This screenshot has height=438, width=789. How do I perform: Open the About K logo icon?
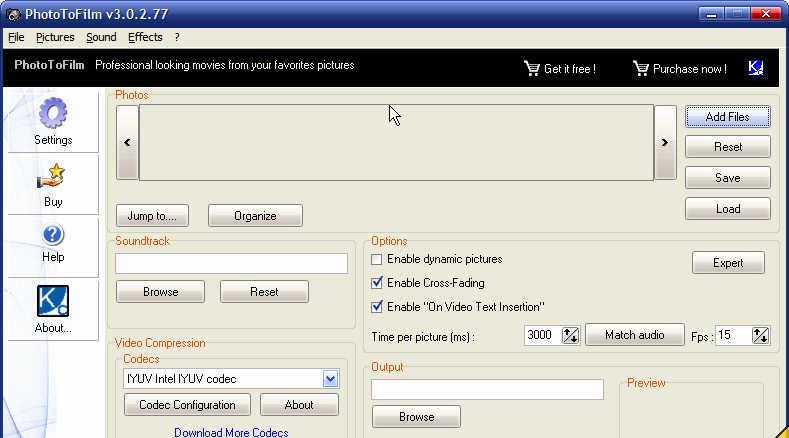(53, 301)
